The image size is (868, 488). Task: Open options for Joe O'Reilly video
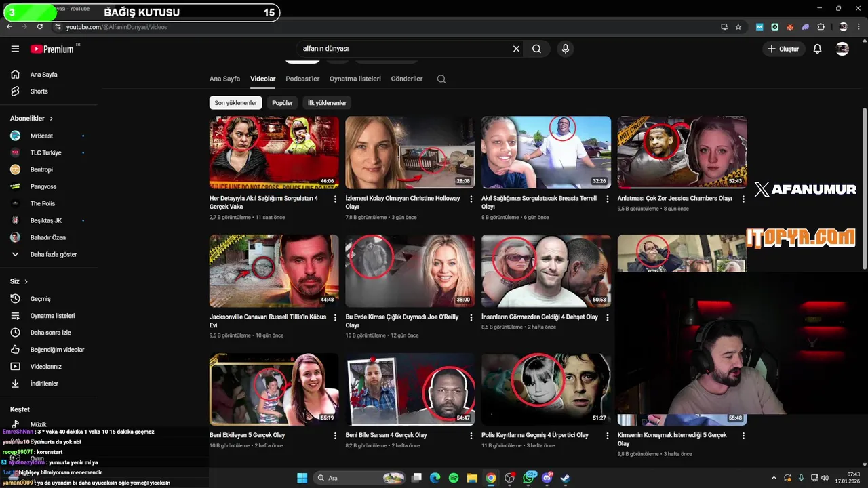point(471,317)
